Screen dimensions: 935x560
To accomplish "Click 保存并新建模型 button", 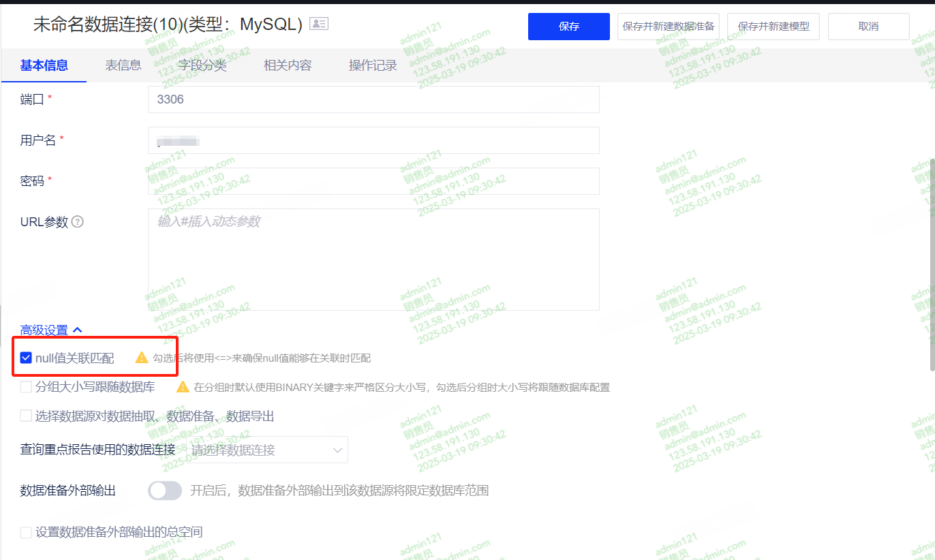I will 773,27.
